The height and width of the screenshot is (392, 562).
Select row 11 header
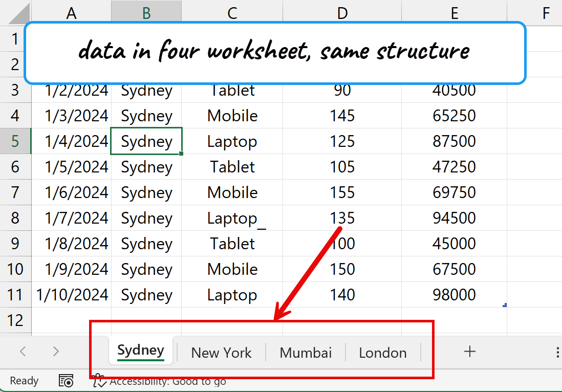click(15, 295)
